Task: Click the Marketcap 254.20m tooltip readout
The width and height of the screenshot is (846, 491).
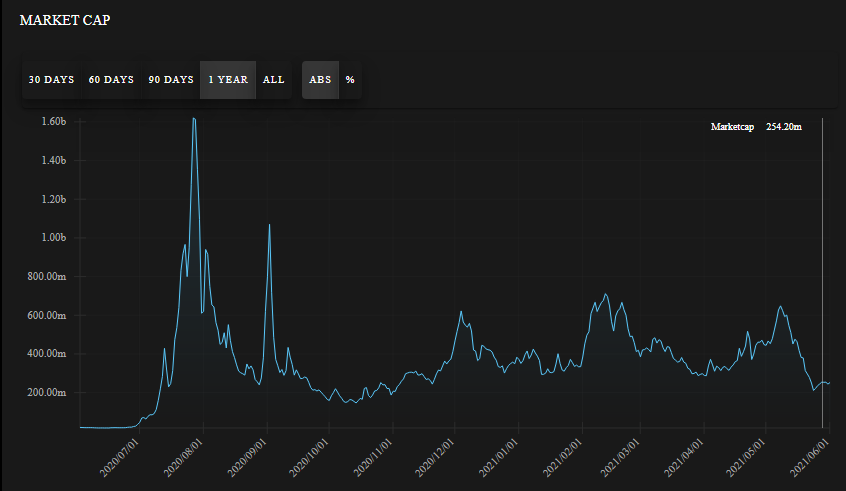Action: pyautogui.click(x=756, y=127)
